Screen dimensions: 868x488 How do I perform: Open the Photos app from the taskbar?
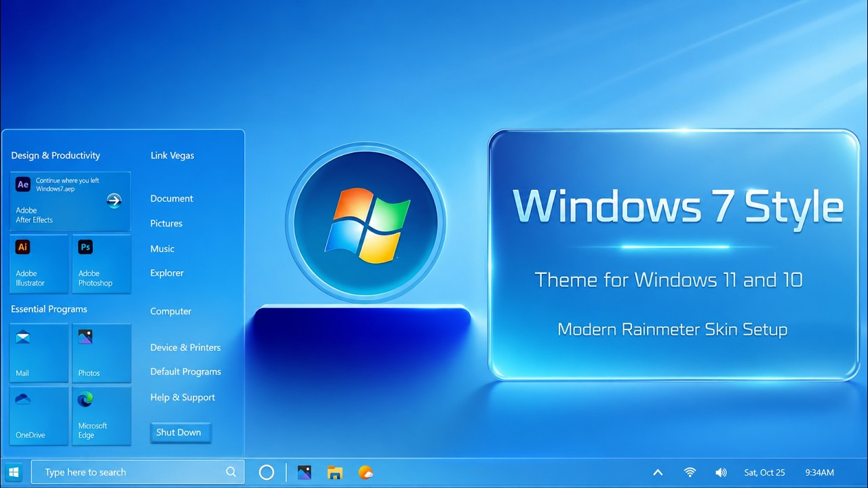click(x=304, y=472)
